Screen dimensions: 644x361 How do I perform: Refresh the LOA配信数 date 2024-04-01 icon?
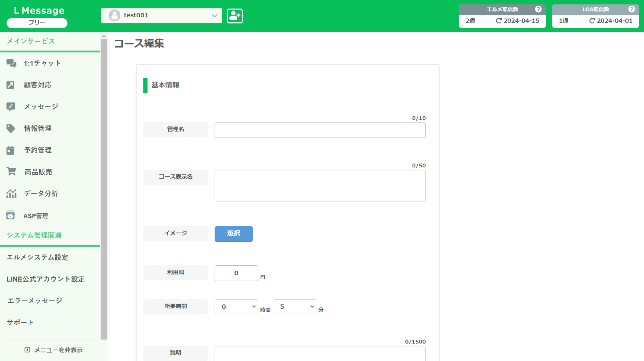click(x=592, y=21)
